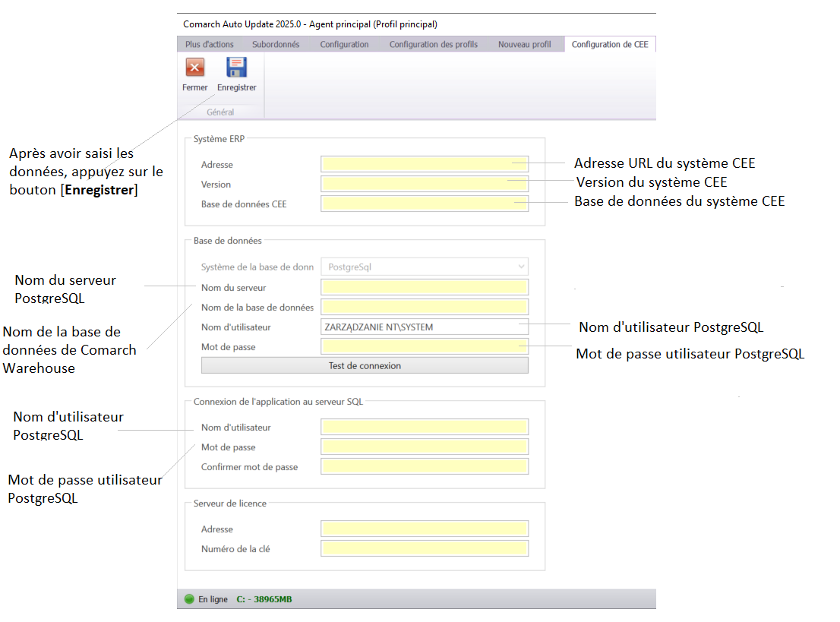Click the Nom du serveur field
The image size is (840, 622).
(x=425, y=287)
